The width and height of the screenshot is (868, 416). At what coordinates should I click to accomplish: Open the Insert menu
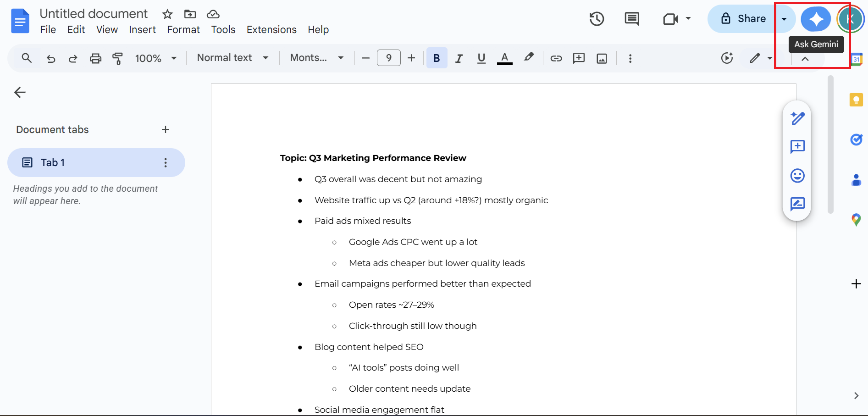pos(142,30)
